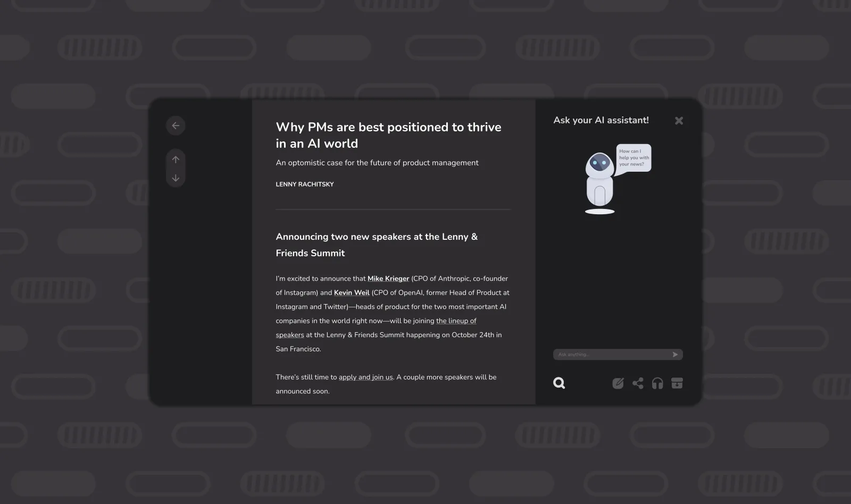This screenshot has height=504, width=851.
Task: Click 'Ask your AI assistant!' heading
Action: [x=601, y=120]
